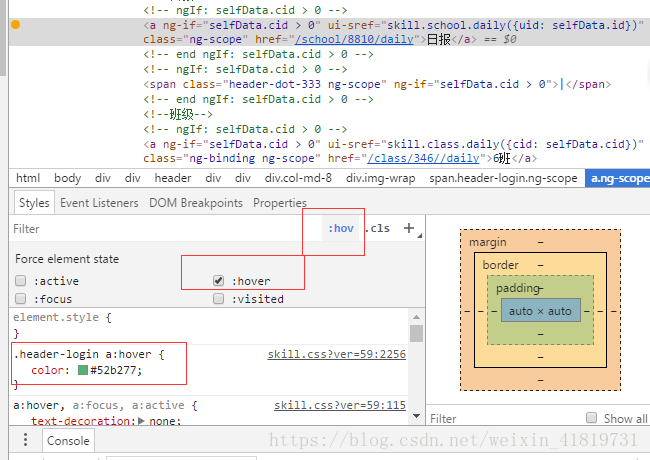Open the three-dot drawer menu beside Console
The width and height of the screenshot is (650, 460).
point(25,440)
